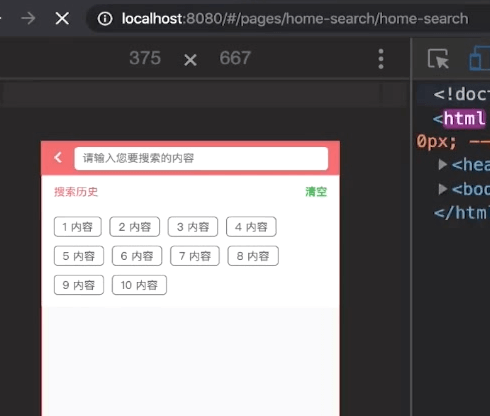The image size is (490, 416).
Task: Focus the search field with the 请输入您要搜索的内容 placeholder
Action: tap(201, 158)
